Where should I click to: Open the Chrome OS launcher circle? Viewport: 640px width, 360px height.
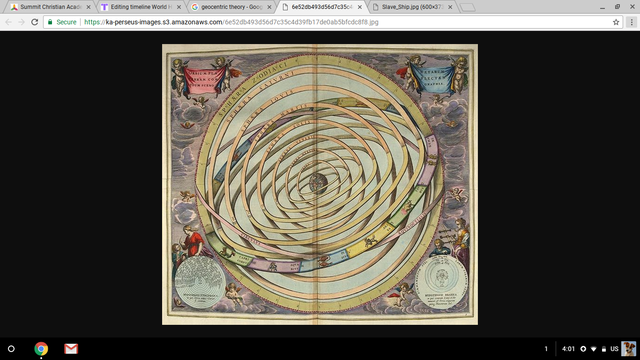[11, 349]
